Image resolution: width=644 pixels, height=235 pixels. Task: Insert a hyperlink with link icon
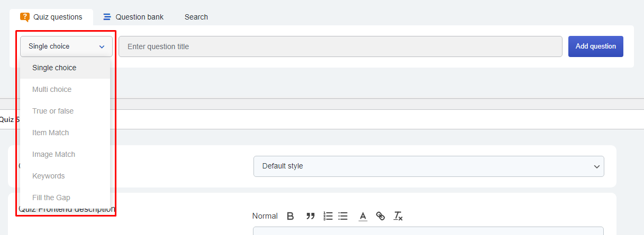(x=380, y=215)
